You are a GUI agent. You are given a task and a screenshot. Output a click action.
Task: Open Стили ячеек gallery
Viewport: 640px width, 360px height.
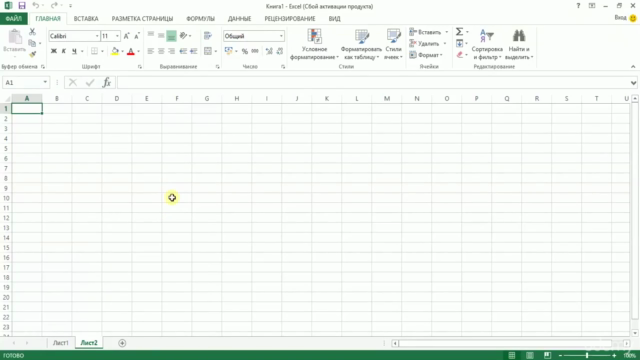pos(393,44)
